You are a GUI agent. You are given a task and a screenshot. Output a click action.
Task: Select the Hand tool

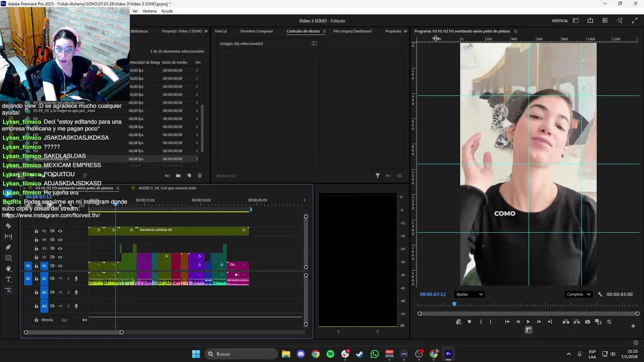8,269
